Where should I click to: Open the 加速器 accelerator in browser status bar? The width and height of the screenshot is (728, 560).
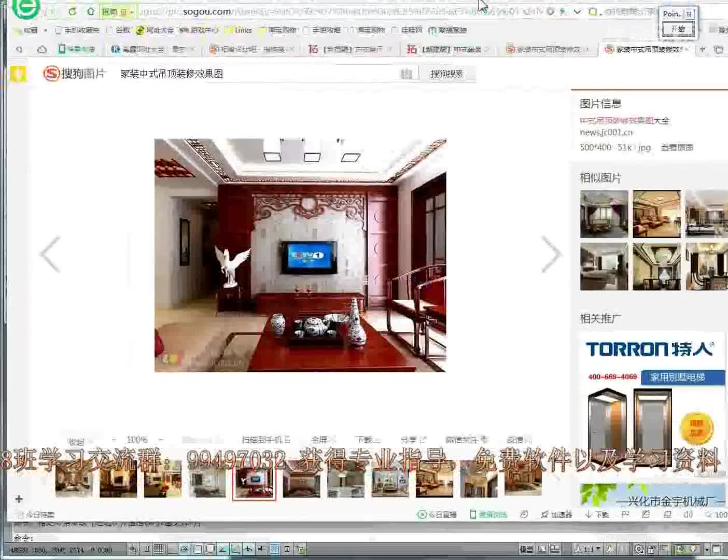click(x=556, y=514)
